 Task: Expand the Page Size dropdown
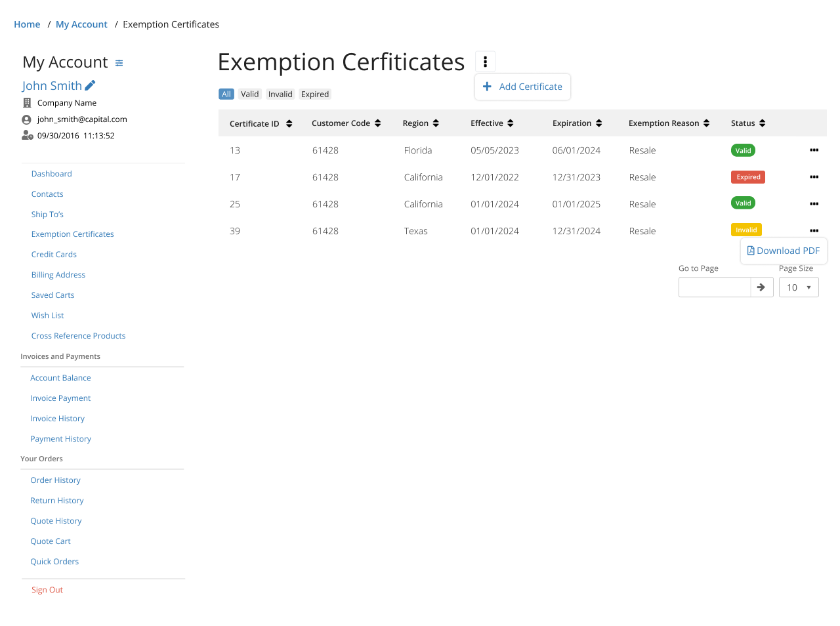click(x=798, y=287)
